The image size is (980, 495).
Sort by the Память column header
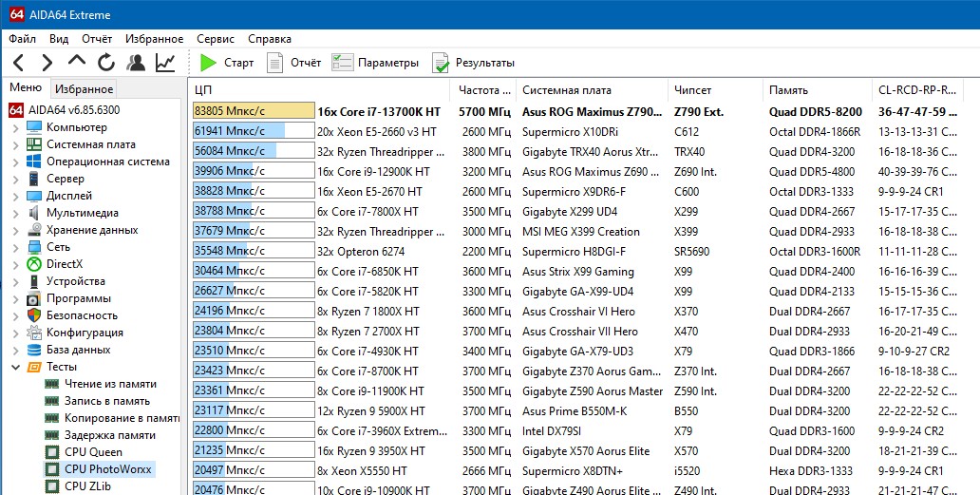(817, 90)
